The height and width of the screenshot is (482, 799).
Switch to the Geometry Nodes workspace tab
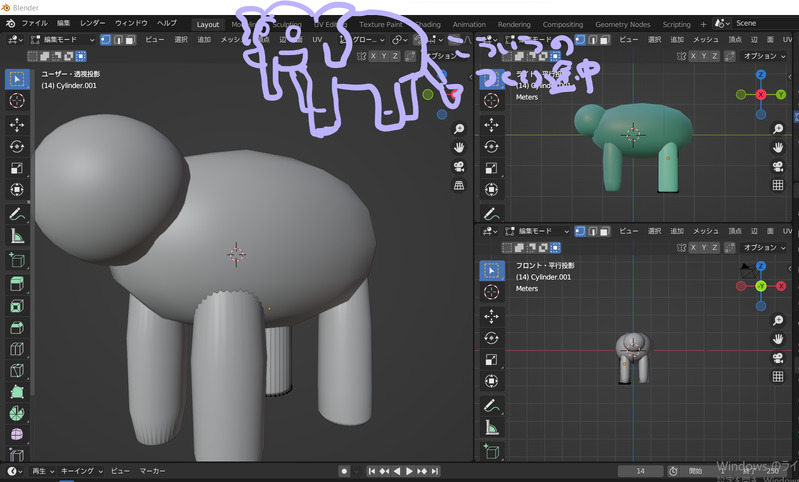[x=622, y=24]
